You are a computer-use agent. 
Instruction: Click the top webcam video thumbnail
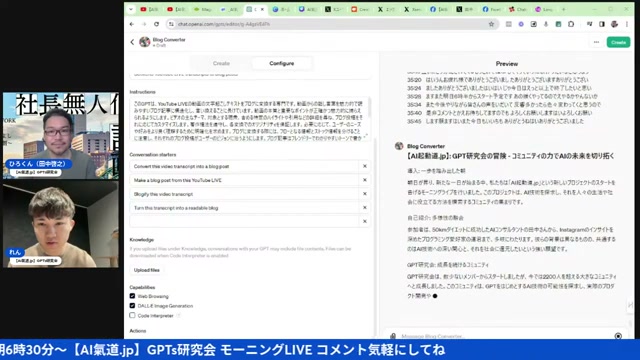[x=61, y=136]
